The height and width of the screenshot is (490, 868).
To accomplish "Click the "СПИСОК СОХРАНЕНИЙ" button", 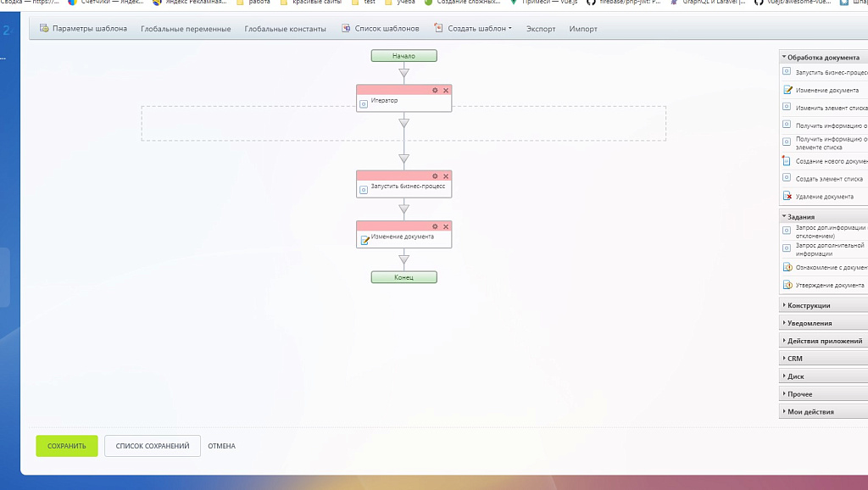I will pyautogui.click(x=152, y=445).
